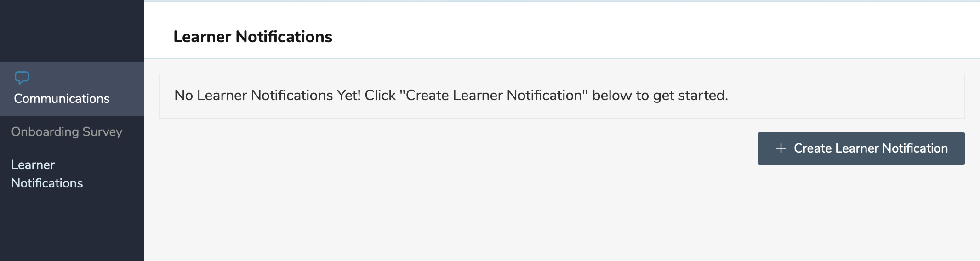Click the word 'Survey' in sidebar
The height and width of the screenshot is (261, 980).
(102, 132)
